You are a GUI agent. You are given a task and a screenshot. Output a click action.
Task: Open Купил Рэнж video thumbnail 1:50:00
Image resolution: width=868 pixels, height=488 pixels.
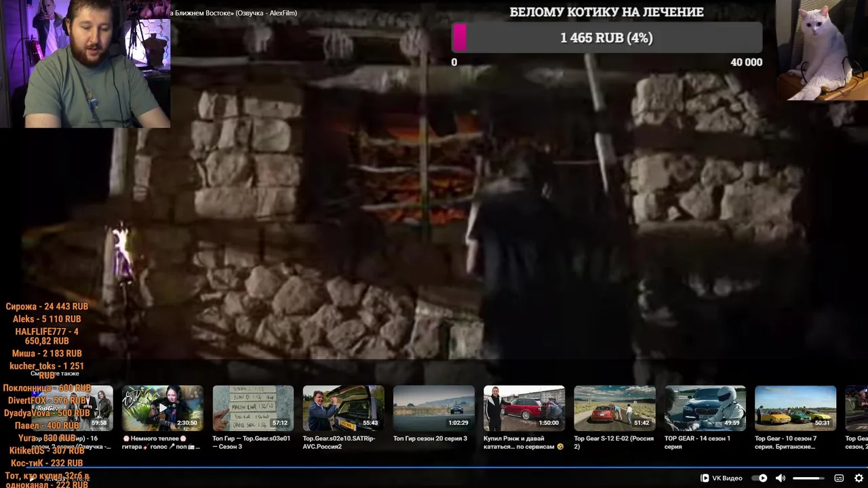click(x=524, y=408)
